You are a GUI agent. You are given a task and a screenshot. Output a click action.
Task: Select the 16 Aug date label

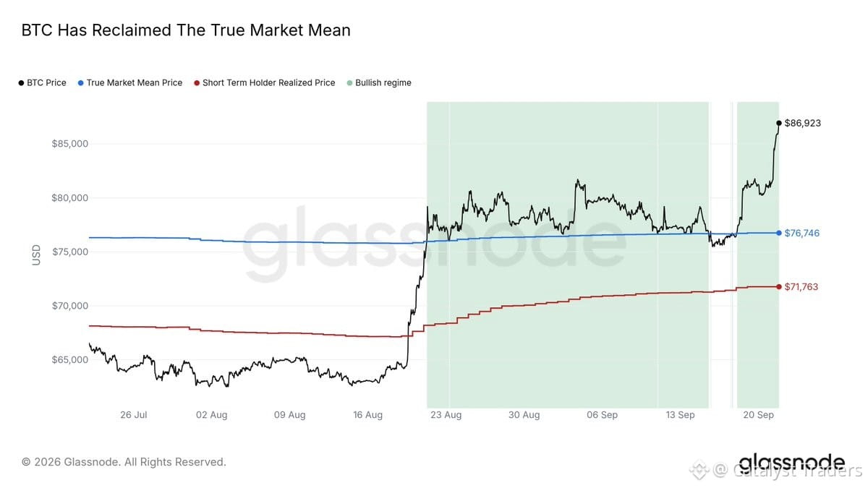pos(368,415)
